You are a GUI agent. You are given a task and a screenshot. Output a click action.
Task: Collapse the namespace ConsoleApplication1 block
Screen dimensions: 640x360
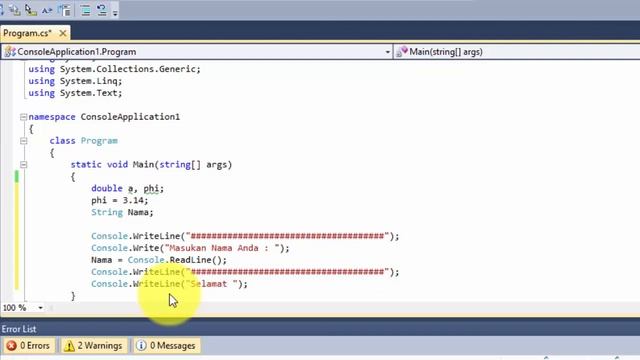(x=23, y=117)
